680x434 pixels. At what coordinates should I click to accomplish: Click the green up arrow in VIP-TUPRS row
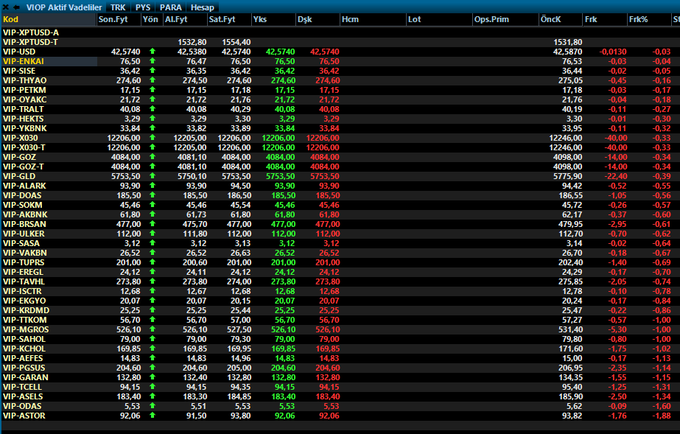153,262
